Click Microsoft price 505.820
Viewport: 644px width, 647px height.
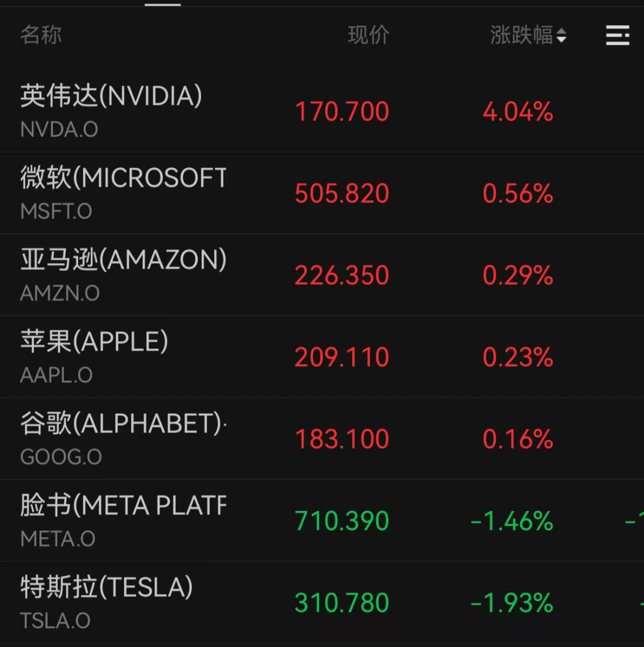pyautogui.click(x=342, y=194)
